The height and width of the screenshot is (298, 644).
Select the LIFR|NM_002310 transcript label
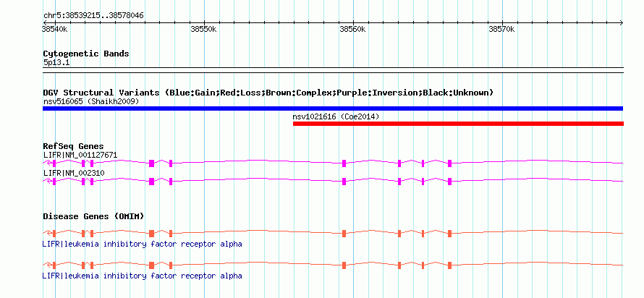tap(74, 173)
